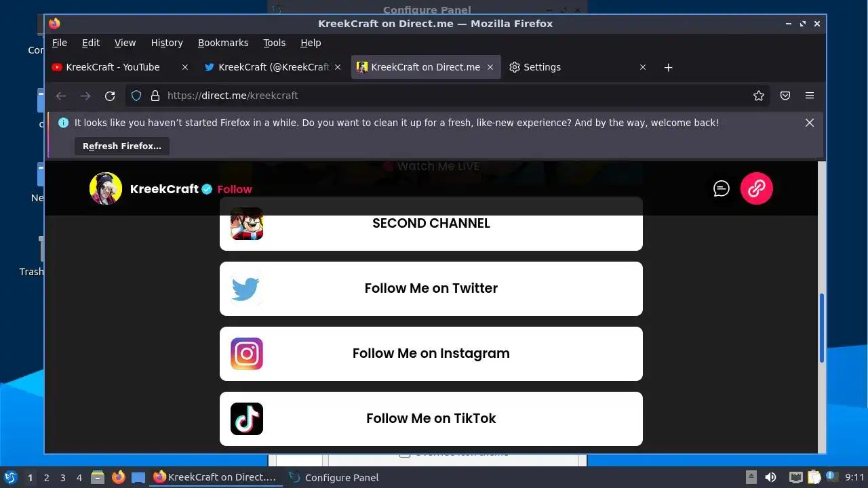
Task: Click the Instagram logo icon
Action: click(247, 354)
